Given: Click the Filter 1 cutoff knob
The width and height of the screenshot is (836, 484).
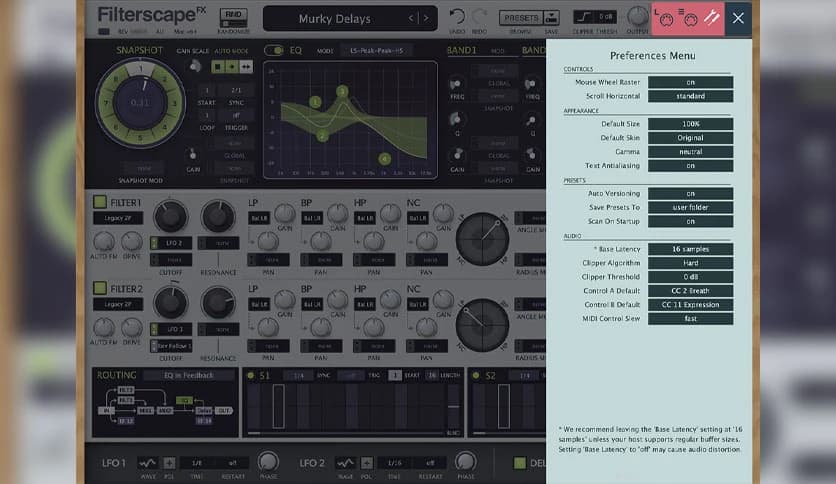Looking at the screenshot, I should coord(171,217).
